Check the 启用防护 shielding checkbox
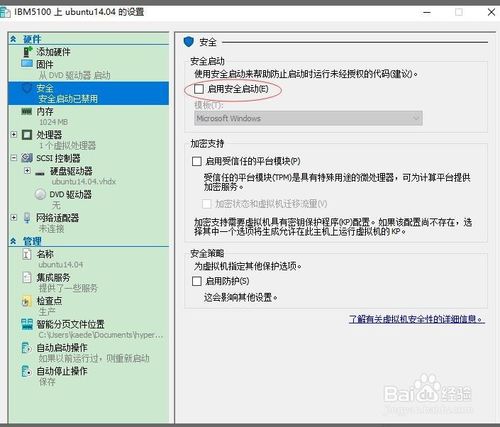 [x=197, y=281]
